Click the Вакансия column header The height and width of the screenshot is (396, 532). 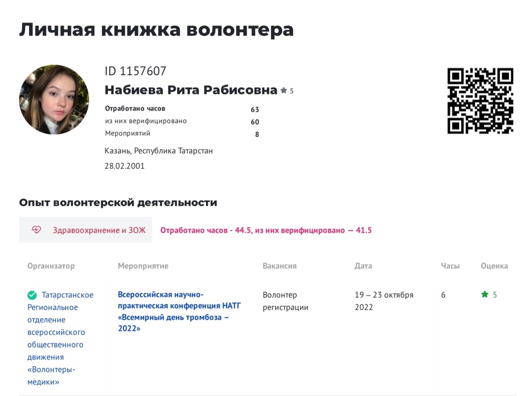tap(280, 266)
